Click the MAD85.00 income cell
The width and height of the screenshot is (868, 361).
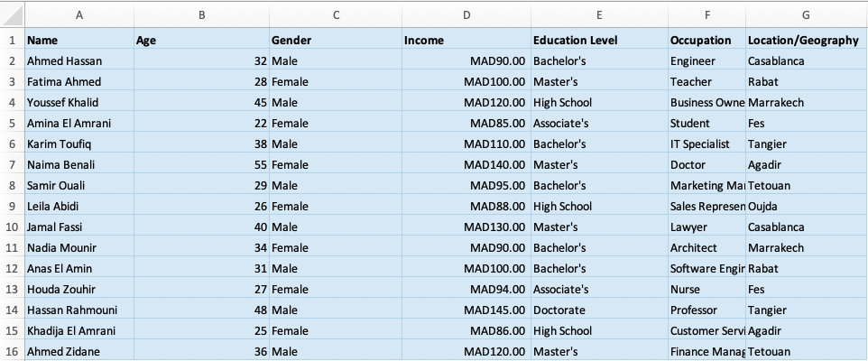coord(466,123)
